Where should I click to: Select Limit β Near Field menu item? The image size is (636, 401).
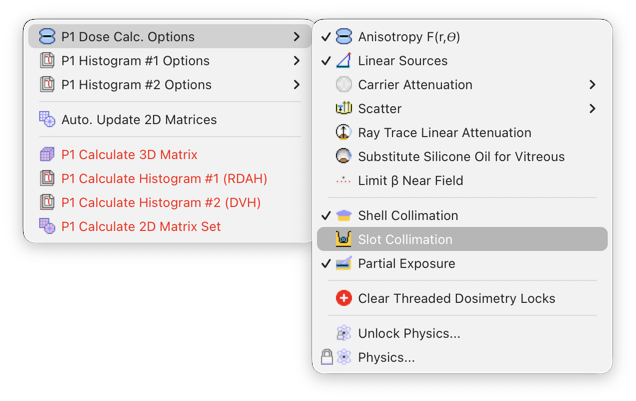[410, 180]
